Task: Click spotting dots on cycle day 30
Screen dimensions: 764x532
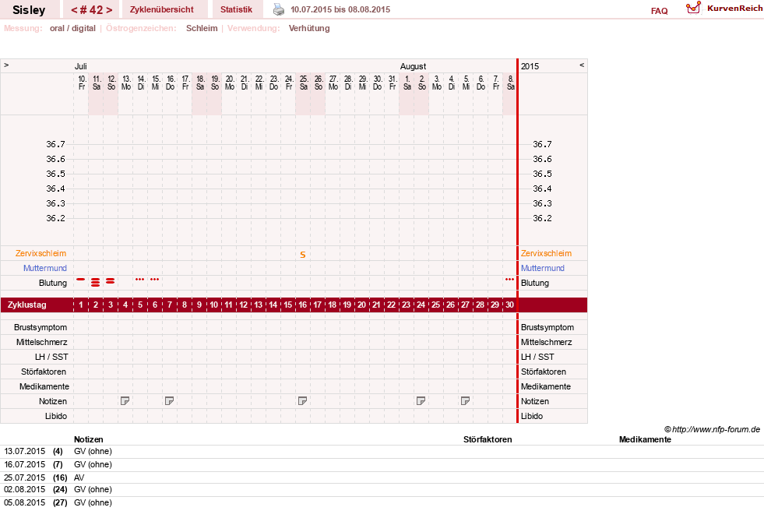Action: pyautogui.click(x=509, y=279)
